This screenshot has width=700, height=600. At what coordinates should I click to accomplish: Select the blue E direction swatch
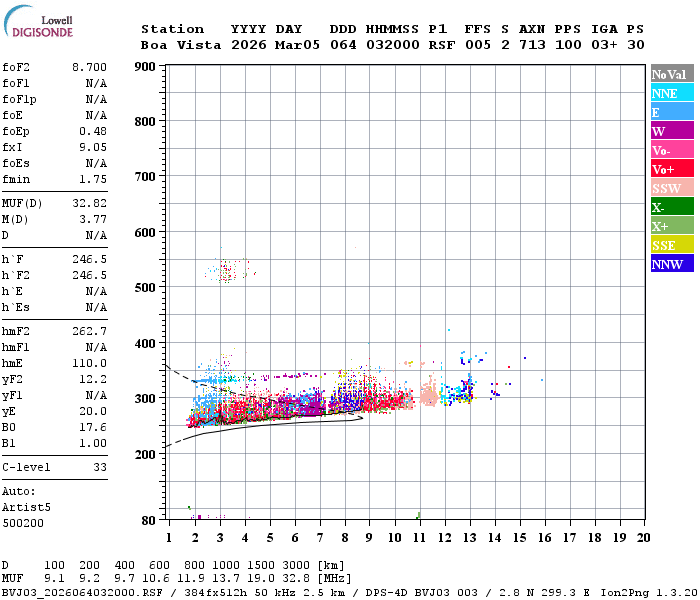point(671,112)
